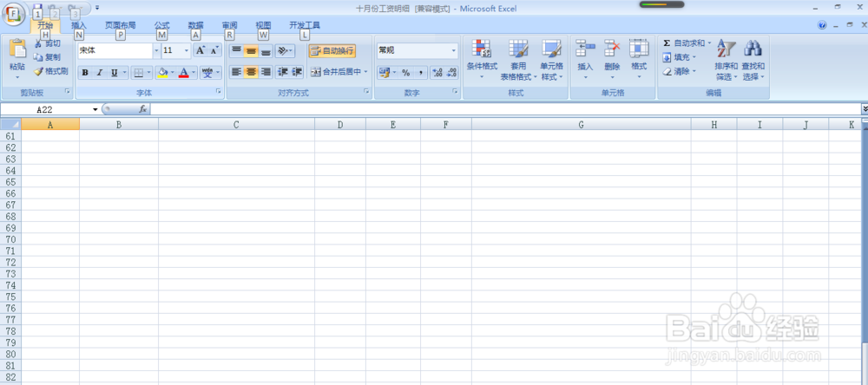Toggle Bold formatting

(x=85, y=73)
